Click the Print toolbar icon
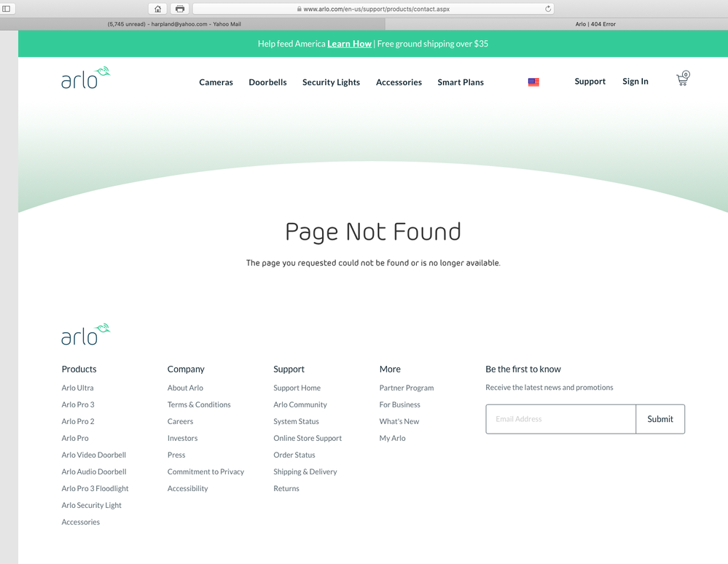The image size is (728, 564). click(x=180, y=9)
